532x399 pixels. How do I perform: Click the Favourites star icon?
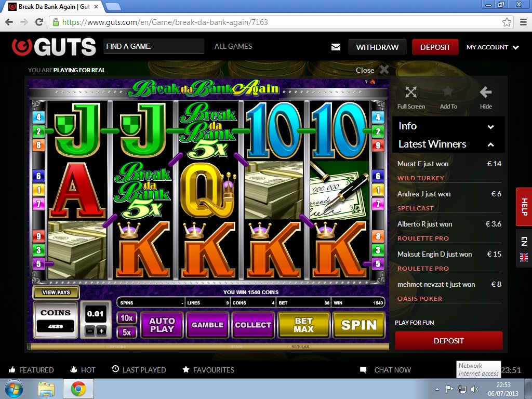[186, 369]
